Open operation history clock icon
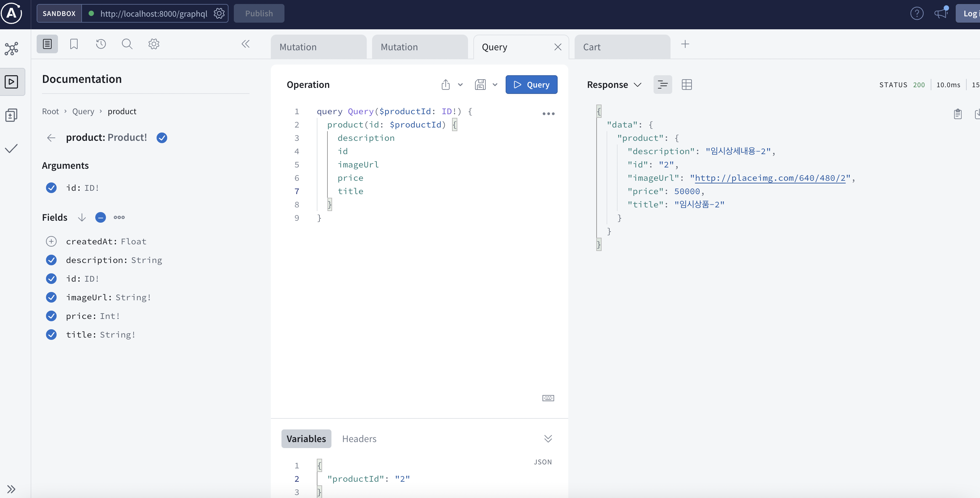Viewport: 980px width, 498px height. pos(101,44)
